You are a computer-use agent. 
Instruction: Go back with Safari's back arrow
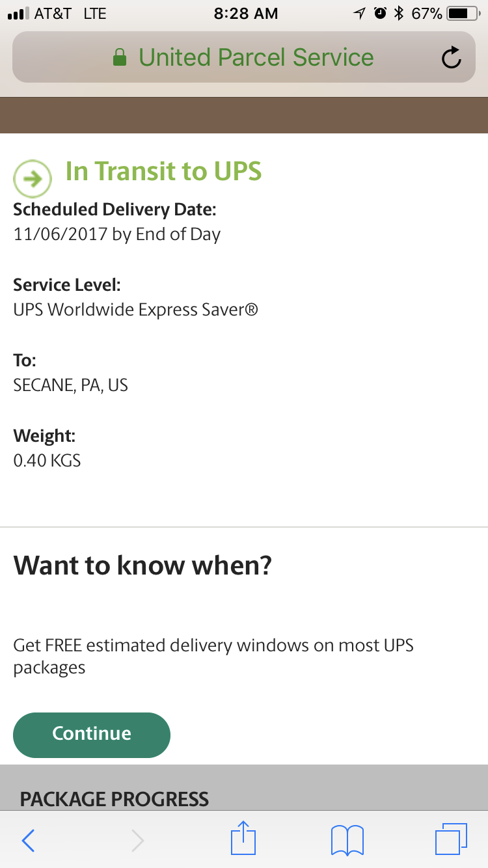coord(28,841)
